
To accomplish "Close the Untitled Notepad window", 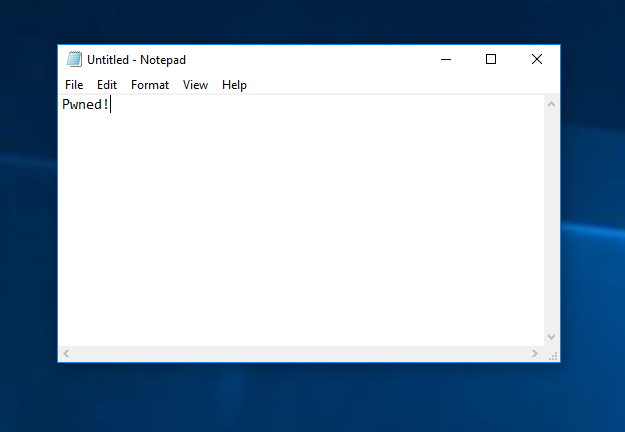I will (537, 59).
